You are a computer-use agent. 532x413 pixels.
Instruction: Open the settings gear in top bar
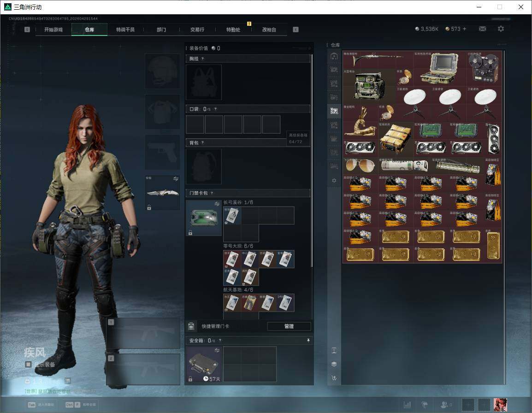501,29
